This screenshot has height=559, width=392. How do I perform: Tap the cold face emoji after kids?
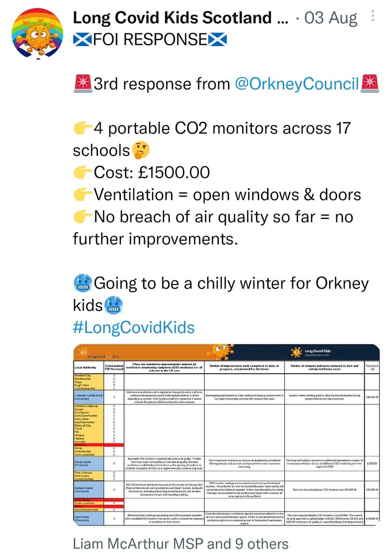tap(114, 305)
